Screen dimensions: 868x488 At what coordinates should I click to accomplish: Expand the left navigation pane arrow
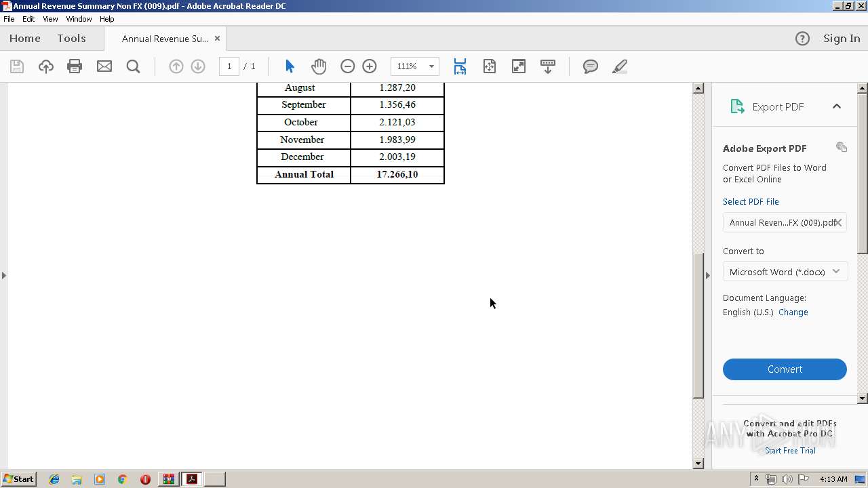tap(4, 275)
